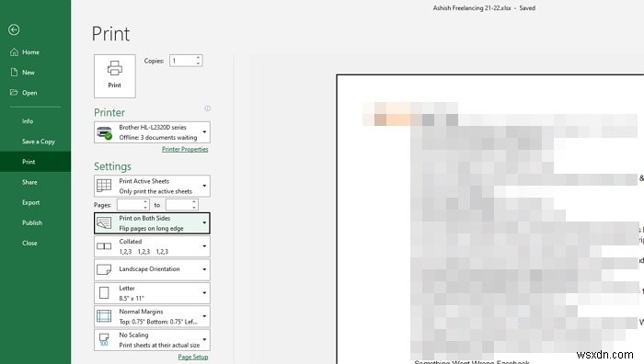Click the Letter paper size icon

(x=104, y=292)
